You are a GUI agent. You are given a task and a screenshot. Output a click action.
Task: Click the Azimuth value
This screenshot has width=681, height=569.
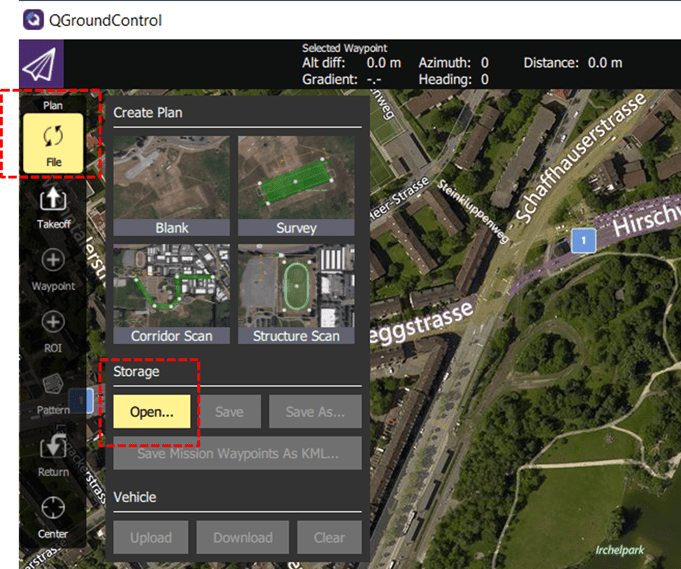(485, 63)
